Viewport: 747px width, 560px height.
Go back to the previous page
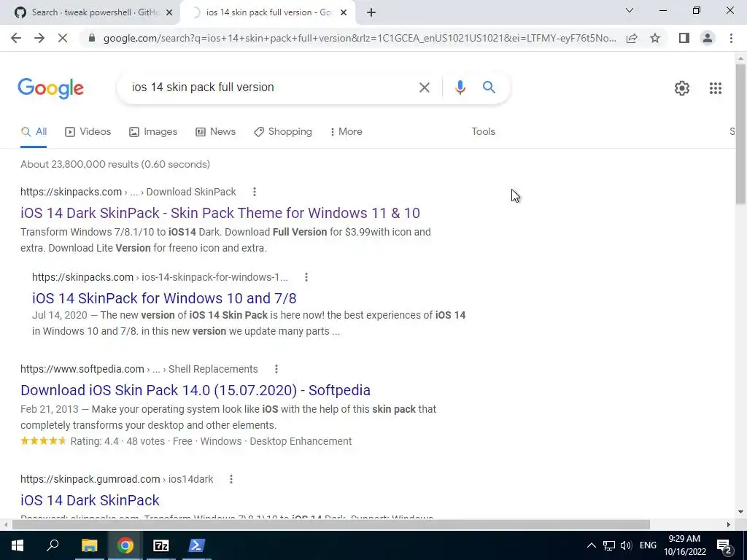[x=16, y=38]
